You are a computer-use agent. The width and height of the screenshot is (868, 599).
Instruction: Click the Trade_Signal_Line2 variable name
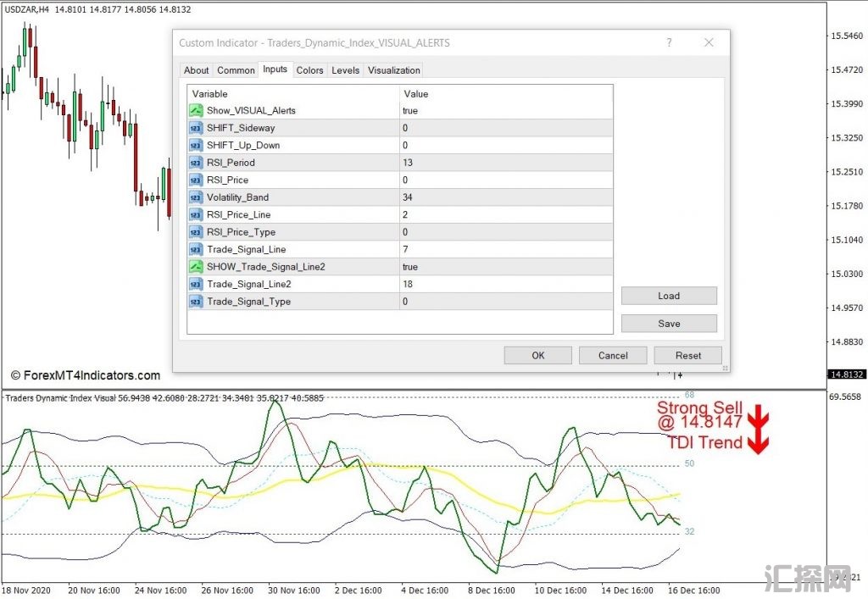pos(249,285)
